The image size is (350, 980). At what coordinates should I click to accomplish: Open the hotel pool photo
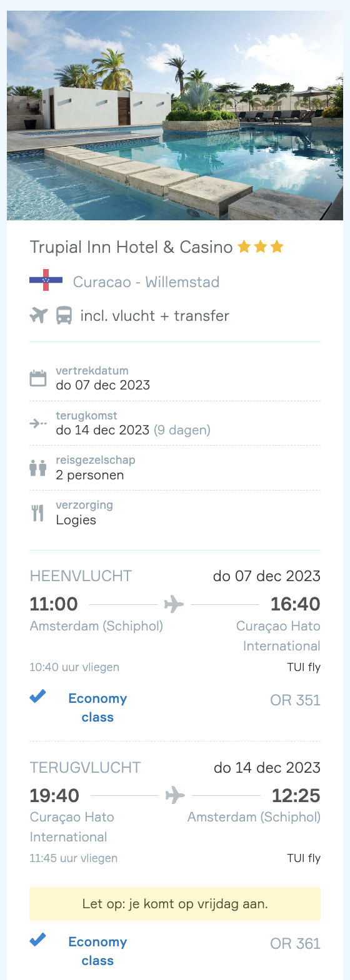pos(175,115)
